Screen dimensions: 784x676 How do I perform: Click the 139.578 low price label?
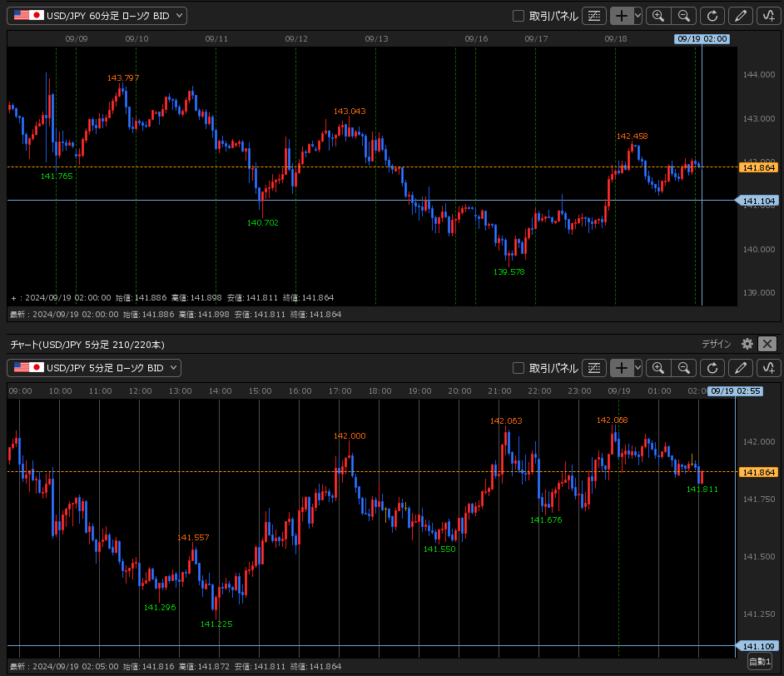509,272
